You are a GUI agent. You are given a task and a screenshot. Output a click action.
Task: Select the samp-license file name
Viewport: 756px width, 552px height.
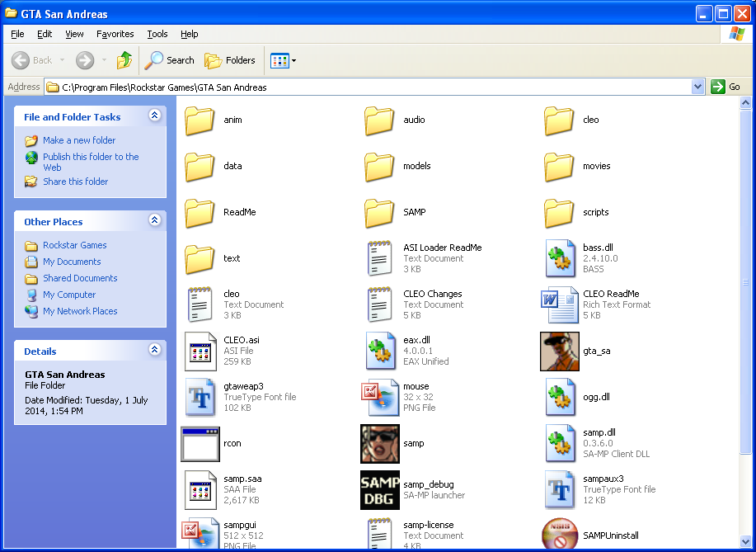click(428, 525)
